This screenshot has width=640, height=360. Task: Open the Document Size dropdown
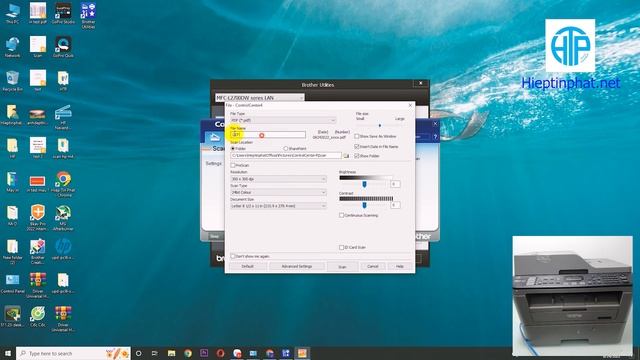(x=278, y=206)
